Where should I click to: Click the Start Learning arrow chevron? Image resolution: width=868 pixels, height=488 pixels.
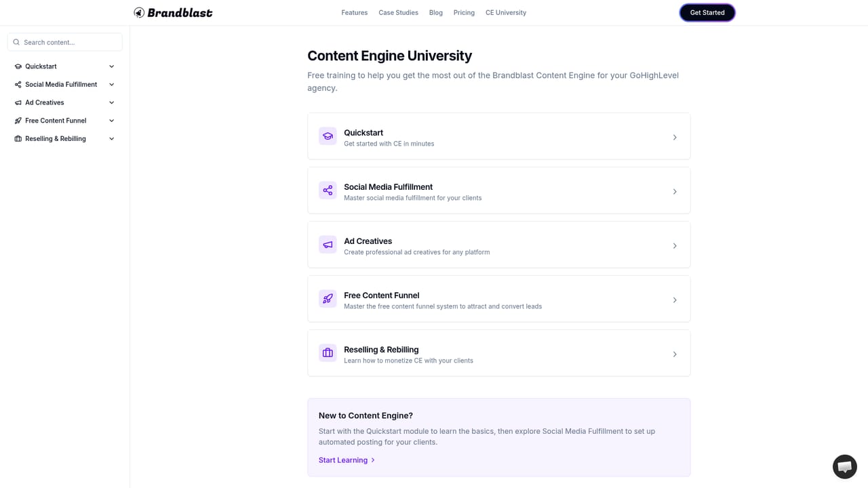click(x=373, y=460)
